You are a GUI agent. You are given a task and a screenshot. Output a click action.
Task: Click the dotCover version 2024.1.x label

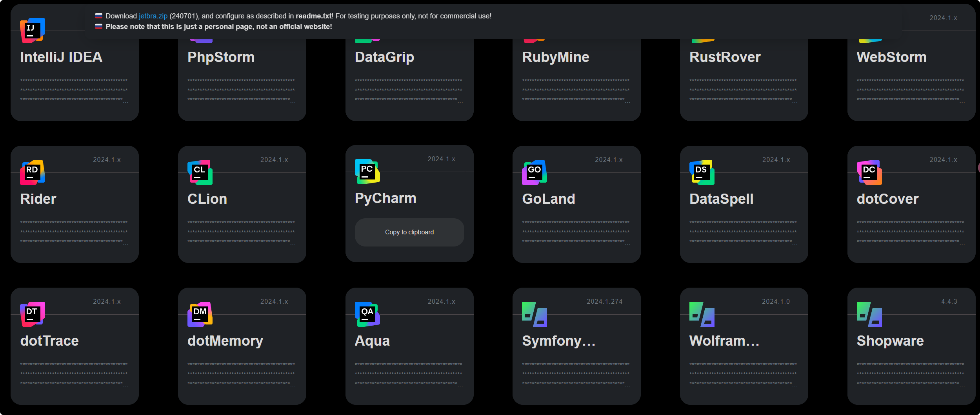(x=943, y=159)
